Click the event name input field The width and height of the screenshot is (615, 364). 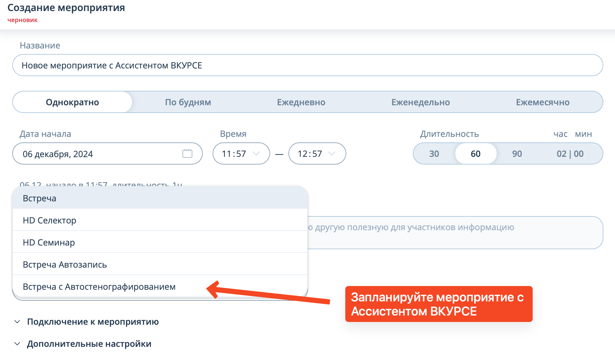[x=307, y=65]
